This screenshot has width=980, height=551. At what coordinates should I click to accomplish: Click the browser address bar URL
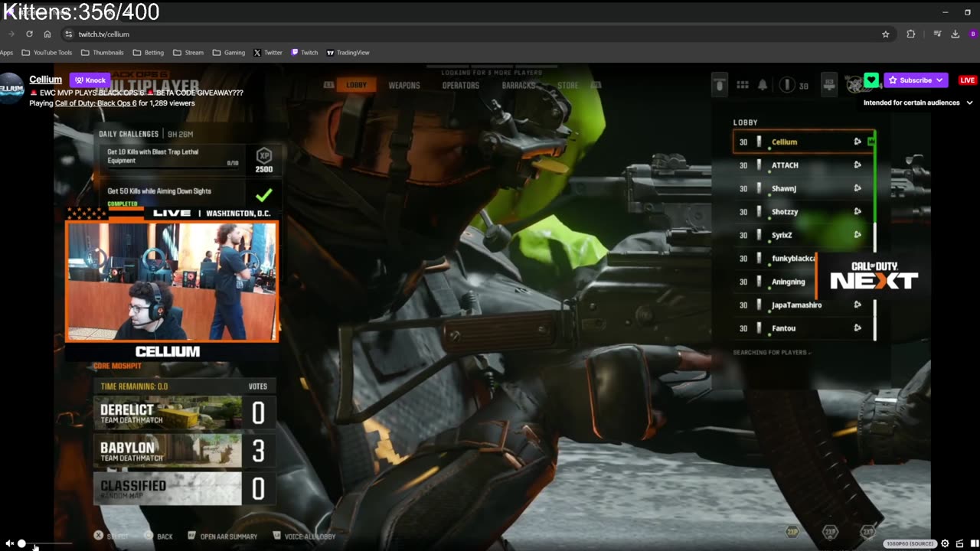pos(104,34)
